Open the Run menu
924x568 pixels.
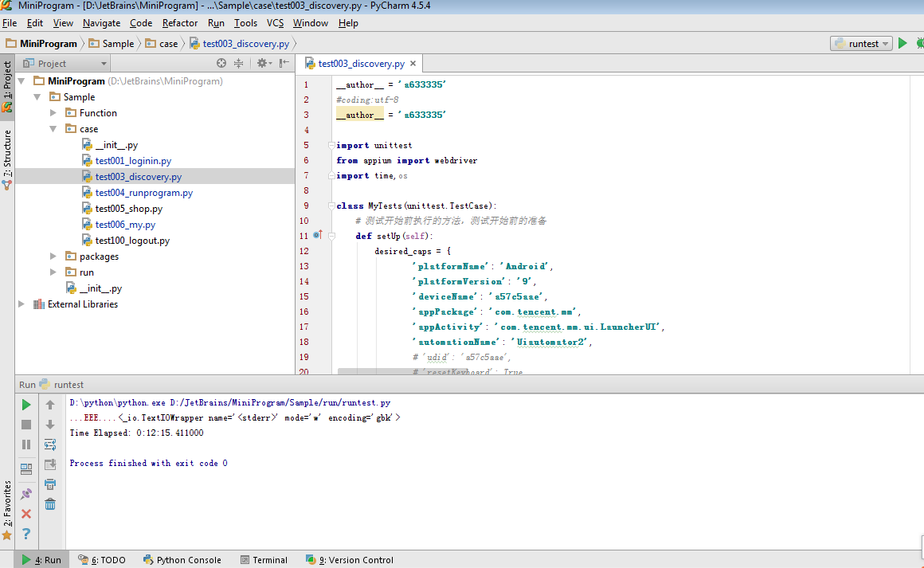coord(216,23)
